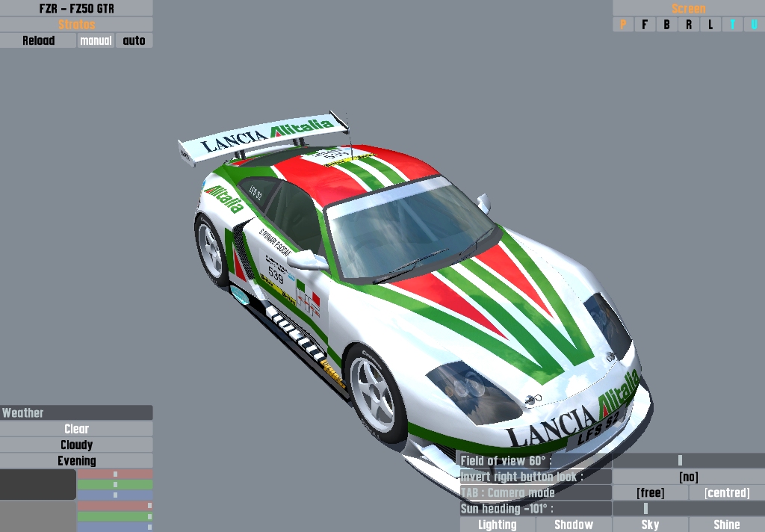Click the Sun heading -101° label
This screenshot has width=765, height=532.
click(536, 509)
